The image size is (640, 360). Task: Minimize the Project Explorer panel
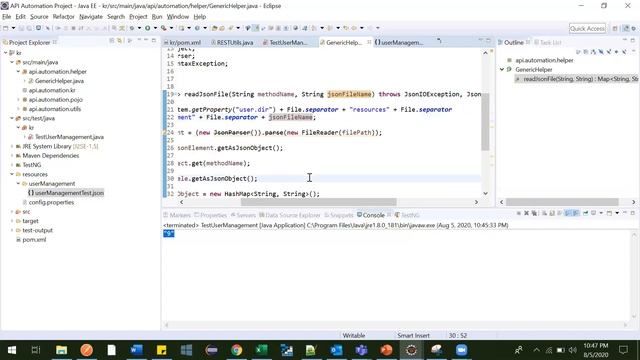click(x=146, y=40)
